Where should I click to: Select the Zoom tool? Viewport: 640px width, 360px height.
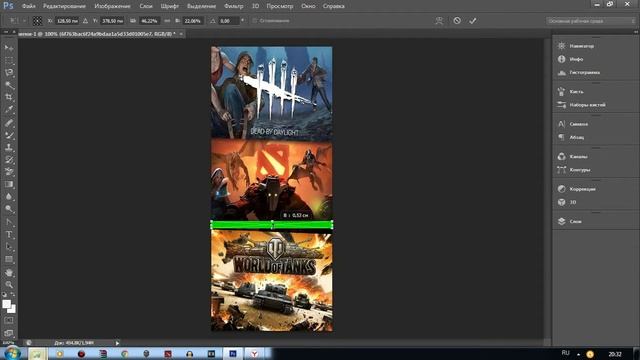9,284
